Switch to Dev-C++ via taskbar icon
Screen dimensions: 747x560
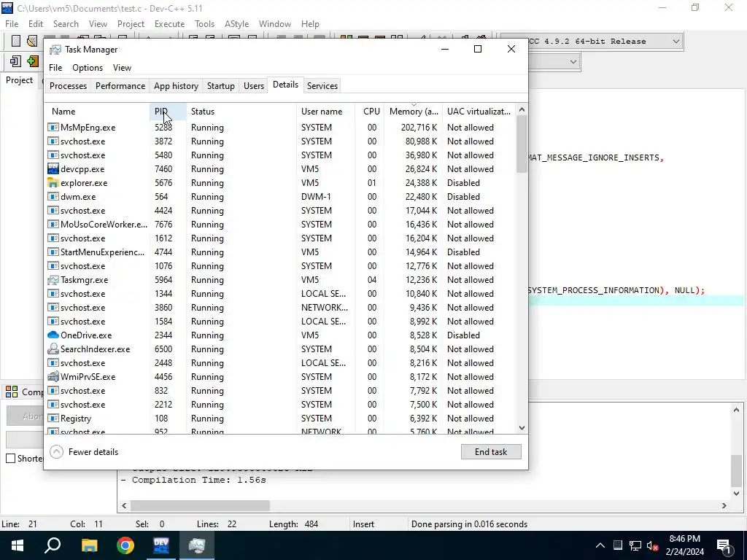tap(161, 545)
